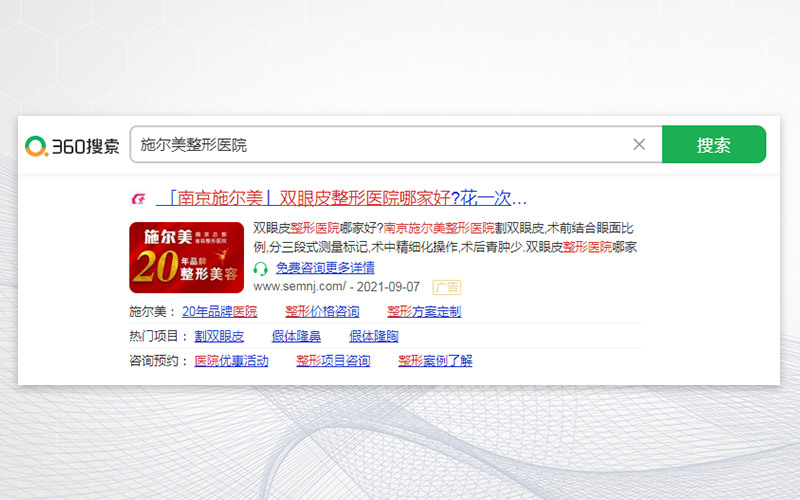Click the 咨询预约 row label

tap(158, 361)
